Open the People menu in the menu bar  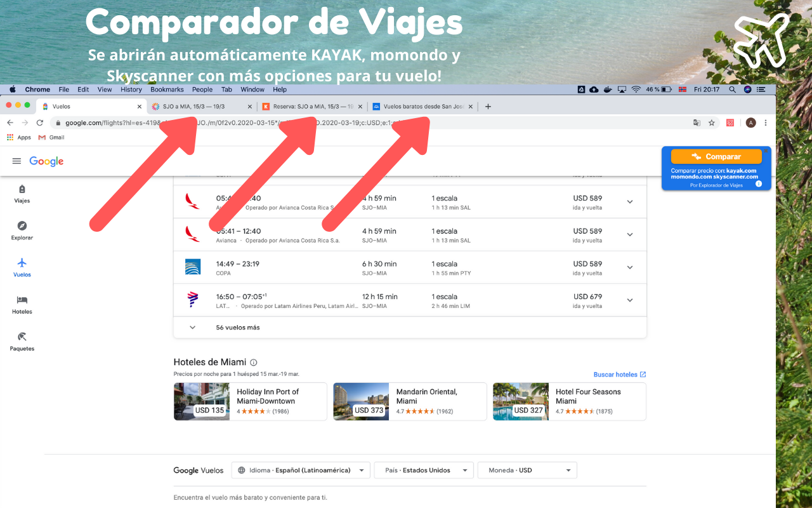tap(202, 90)
